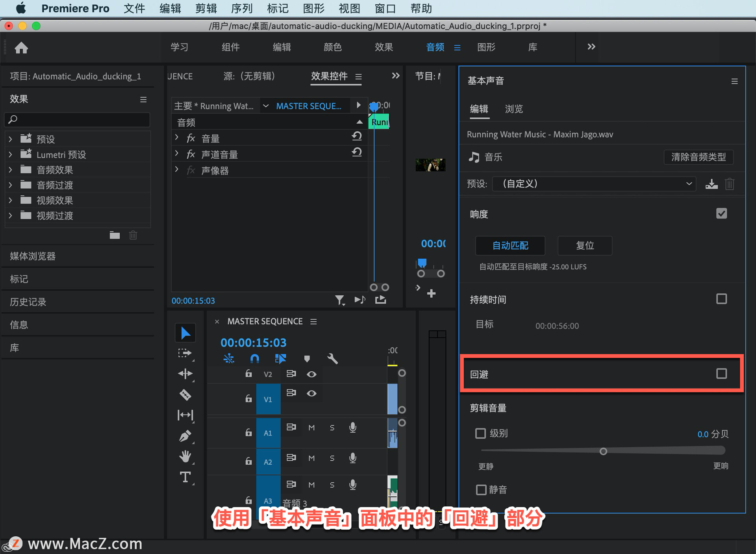The height and width of the screenshot is (554, 756).
Task: Toggle the 响度 section checkbox
Action: [721, 213]
